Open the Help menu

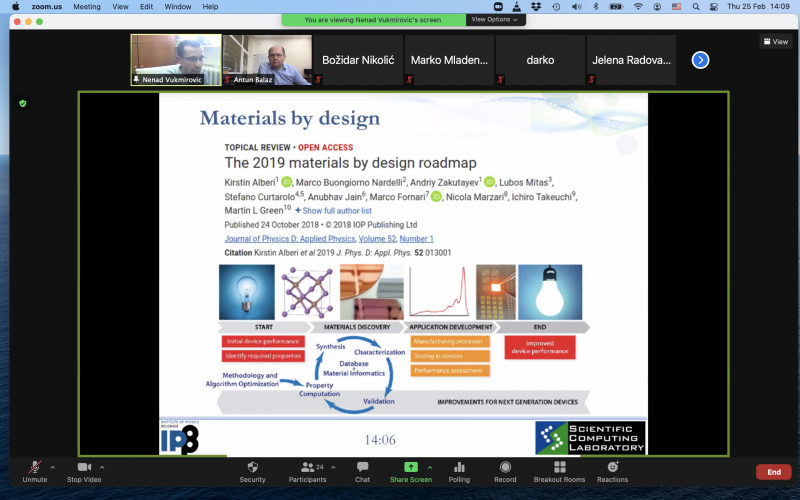tap(210, 7)
